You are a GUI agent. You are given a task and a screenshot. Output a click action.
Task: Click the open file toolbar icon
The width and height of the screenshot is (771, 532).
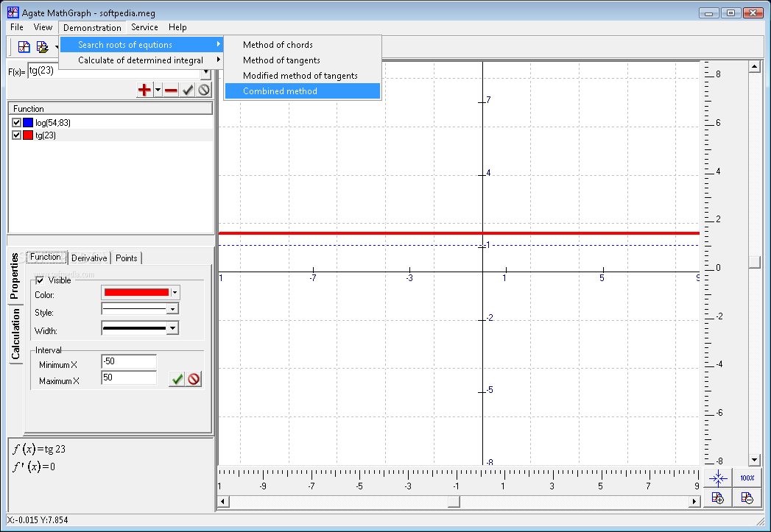[43, 47]
